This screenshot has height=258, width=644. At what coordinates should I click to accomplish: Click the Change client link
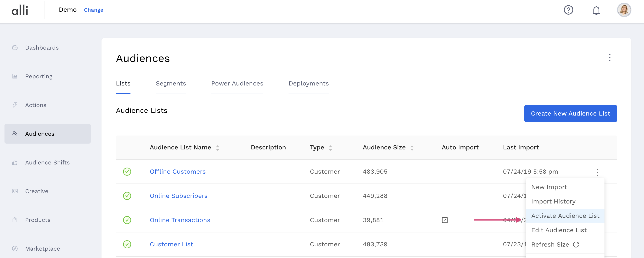coord(93,10)
